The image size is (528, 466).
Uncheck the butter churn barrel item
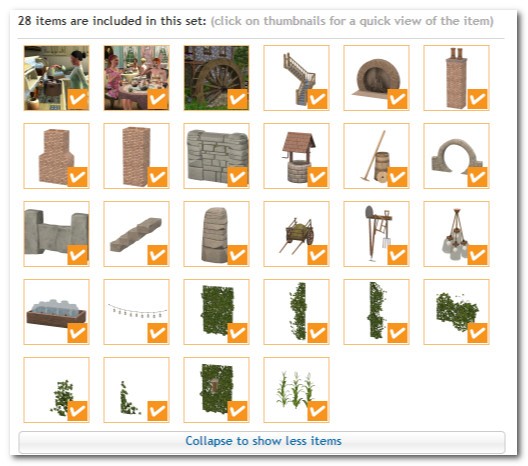[397, 177]
